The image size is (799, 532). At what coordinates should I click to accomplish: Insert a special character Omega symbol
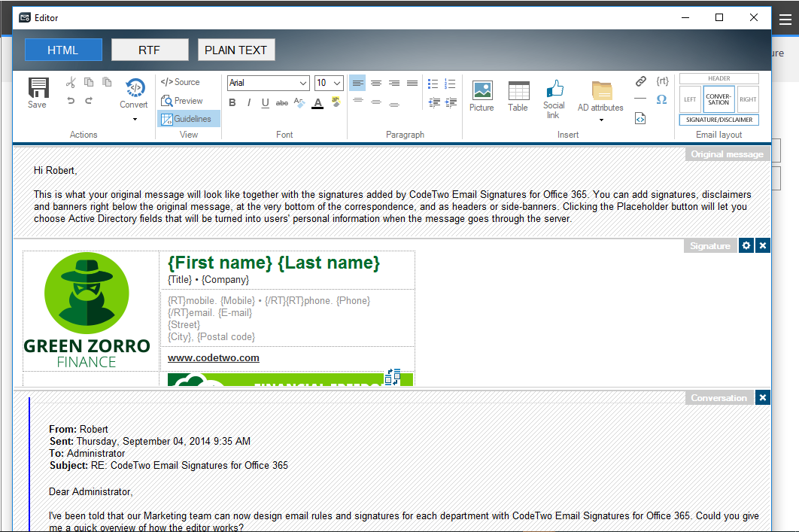click(661, 99)
